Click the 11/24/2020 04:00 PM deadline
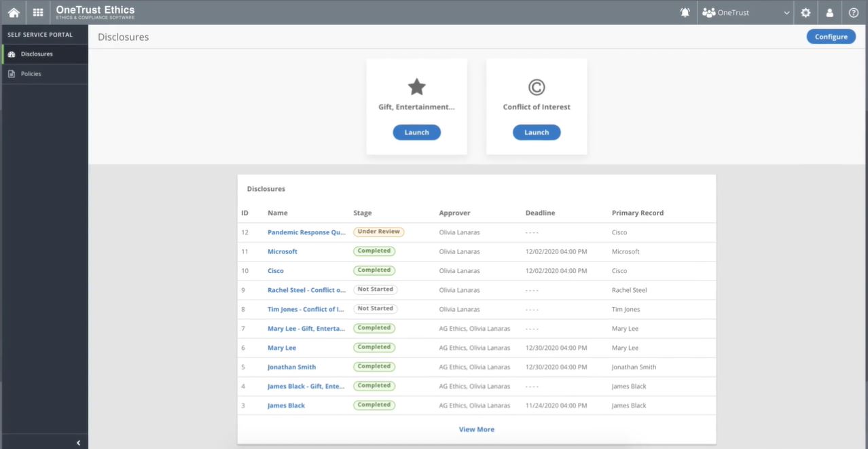Screen dimensions: 868x449 [x=556, y=406]
